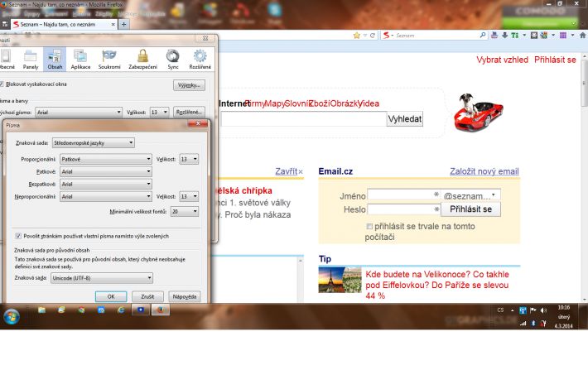Launch Chrome from the taskbar

(x=81, y=310)
